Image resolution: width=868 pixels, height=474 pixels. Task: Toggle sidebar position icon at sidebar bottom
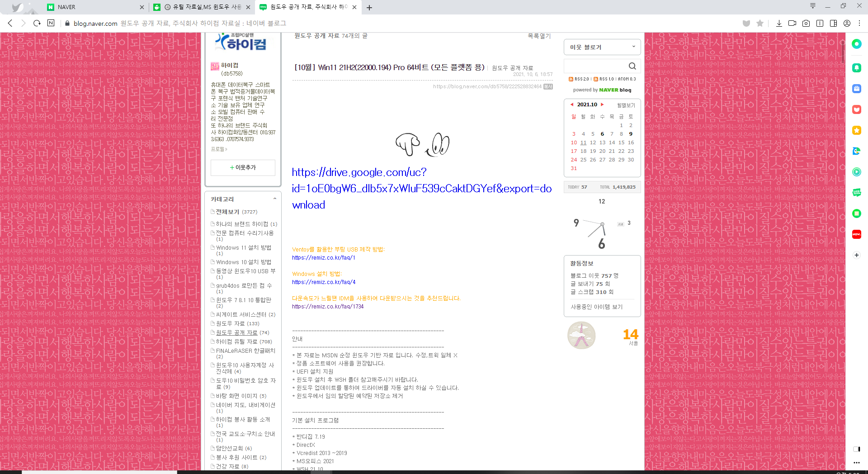[x=856, y=449]
